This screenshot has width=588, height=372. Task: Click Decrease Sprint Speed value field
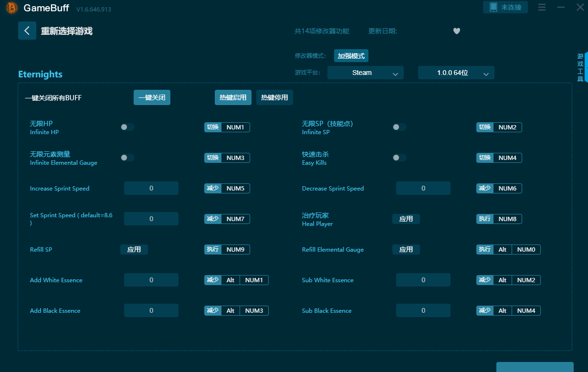423,188
